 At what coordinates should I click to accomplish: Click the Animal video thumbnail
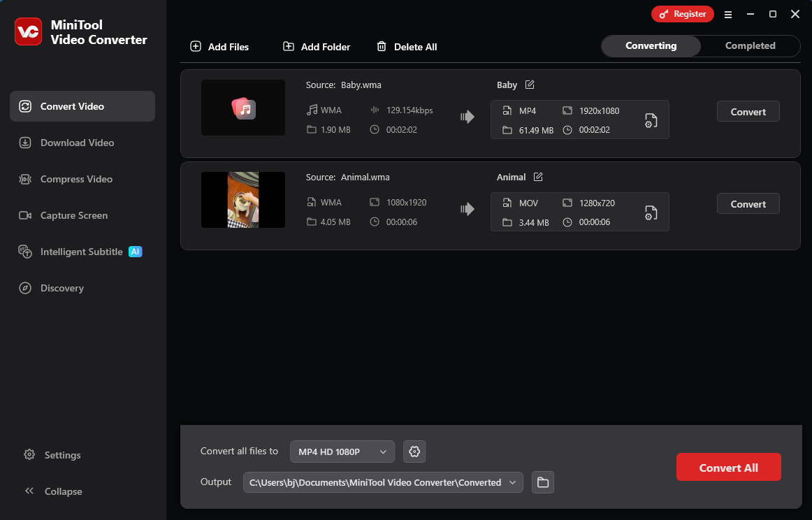[243, 200]
